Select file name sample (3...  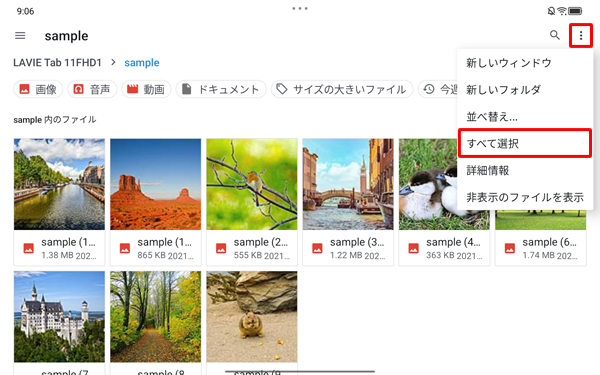[357, 242]
